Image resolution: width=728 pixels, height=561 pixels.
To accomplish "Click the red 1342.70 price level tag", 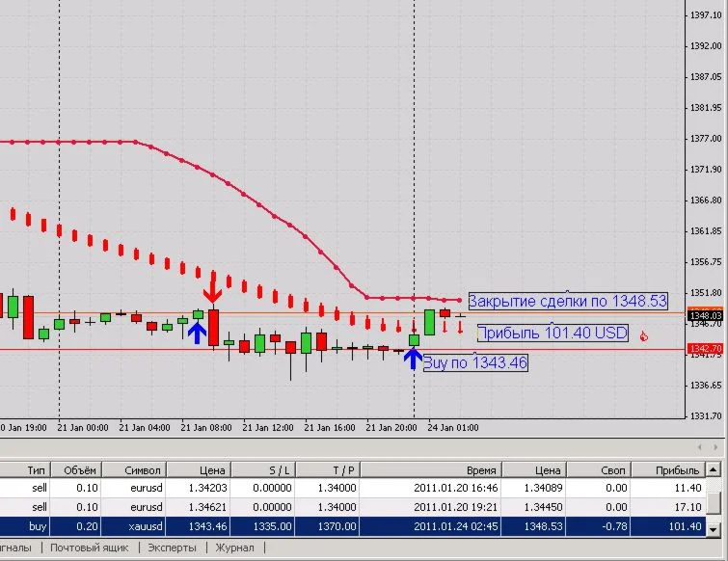I will [705, 348].
